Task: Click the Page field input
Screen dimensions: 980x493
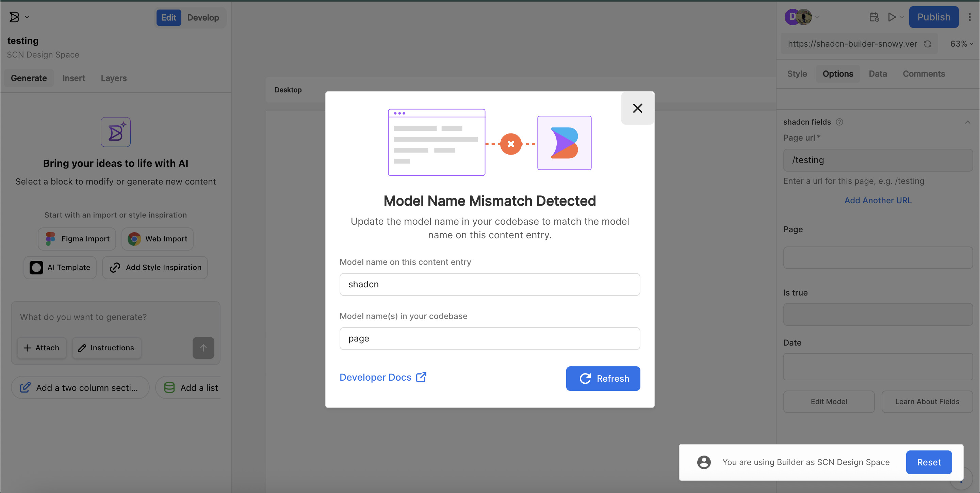Action: click(x=878, y=257)
